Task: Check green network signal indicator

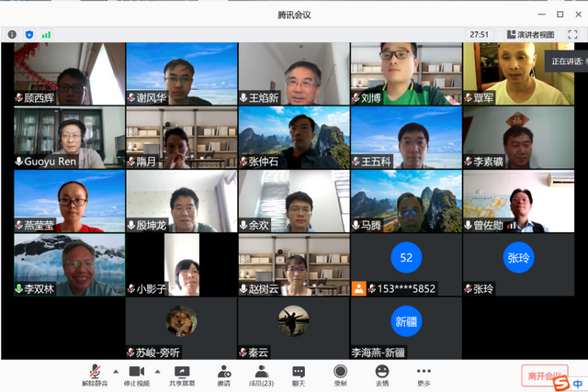Action: tap(46, 34)
